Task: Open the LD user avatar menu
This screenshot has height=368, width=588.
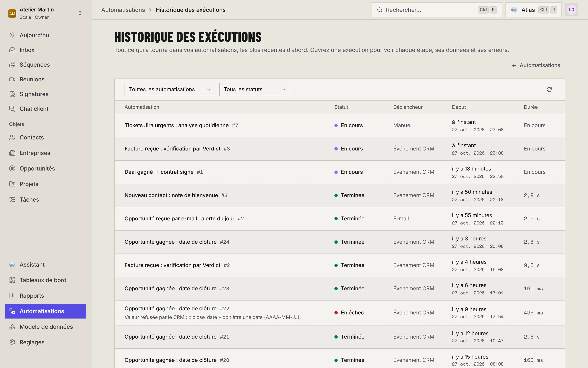Action: (571, 10)
